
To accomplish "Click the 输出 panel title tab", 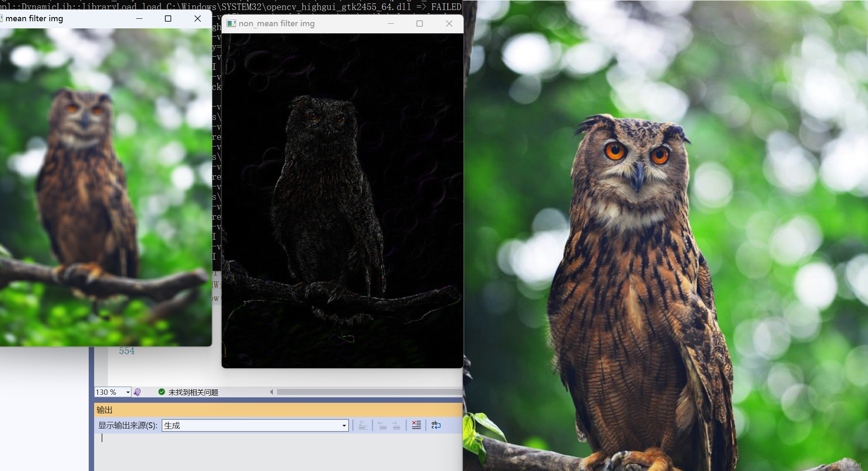I will 105,410.
